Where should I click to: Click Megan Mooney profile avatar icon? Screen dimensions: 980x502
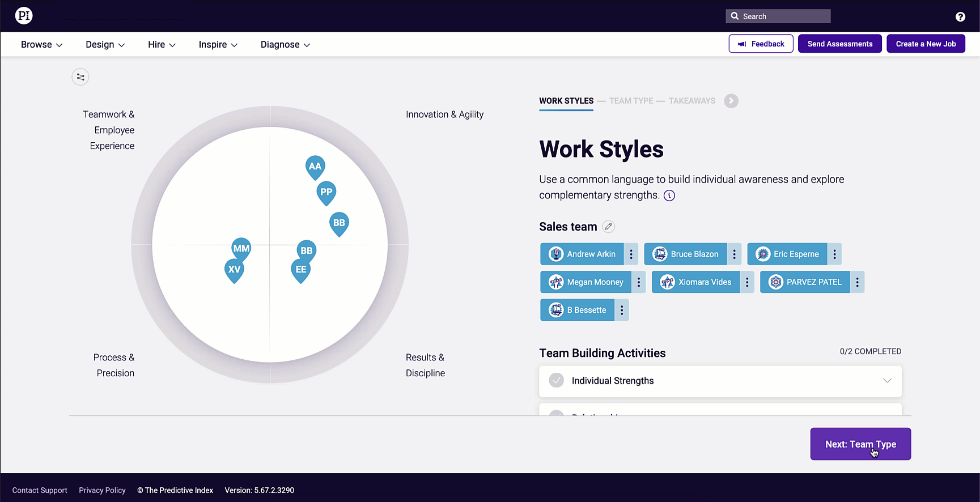coord(556,282)
